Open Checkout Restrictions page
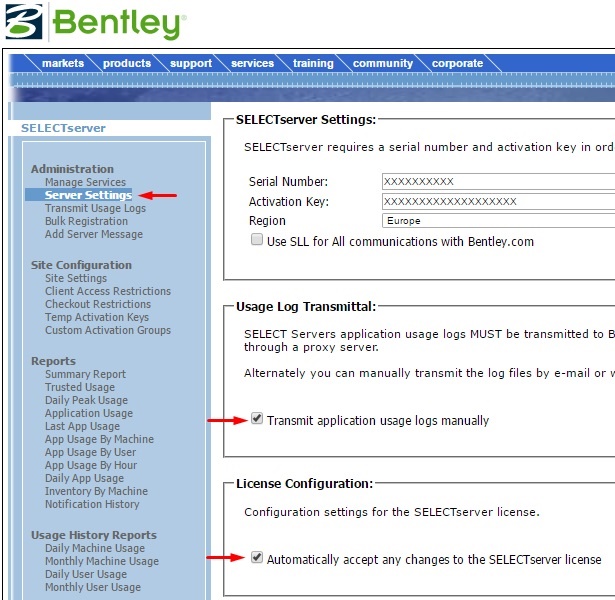Screen dimensions: 615x600 (98, 304)
